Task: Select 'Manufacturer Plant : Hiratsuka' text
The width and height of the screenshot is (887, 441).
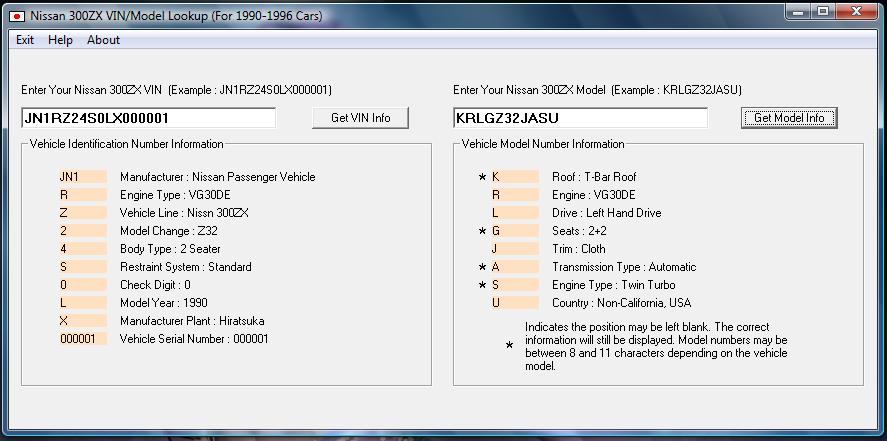Action: 192,321
